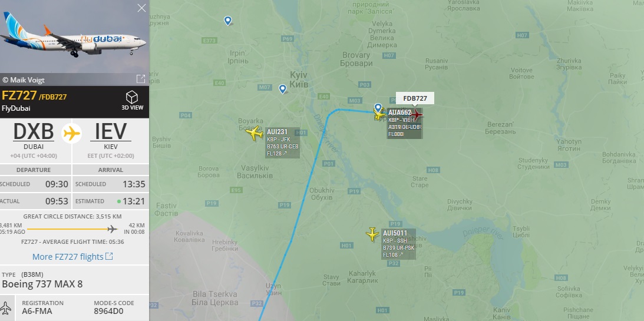Click the flyDubai aircraft photo
The width and height of the screenshot is (644, 321).
coord(74,36)
